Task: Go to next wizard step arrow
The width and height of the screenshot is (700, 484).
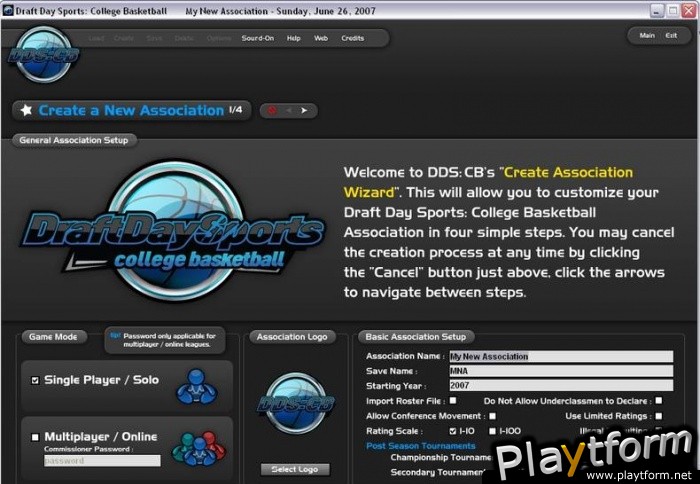Action: click(304, 110)
